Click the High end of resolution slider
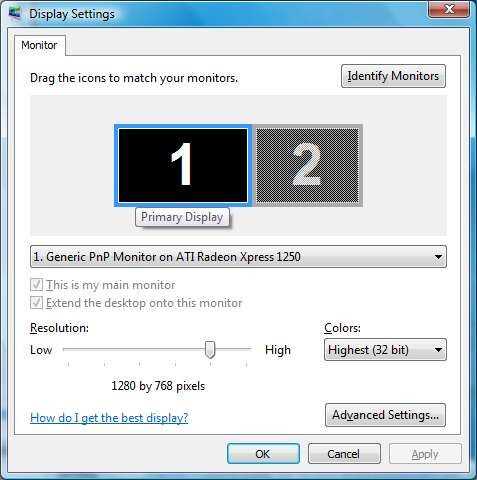 pyautogui.click(x=247, y=349)
